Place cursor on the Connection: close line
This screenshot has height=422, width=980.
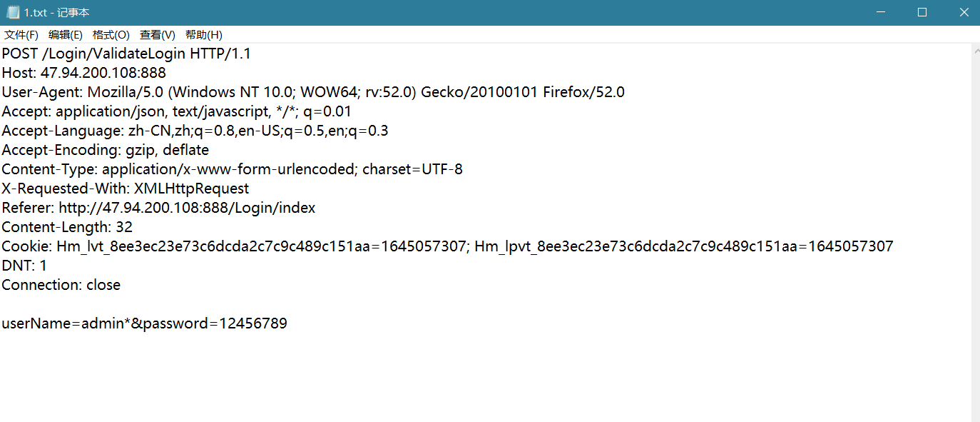pyautogui.click(x=61, y=285)
